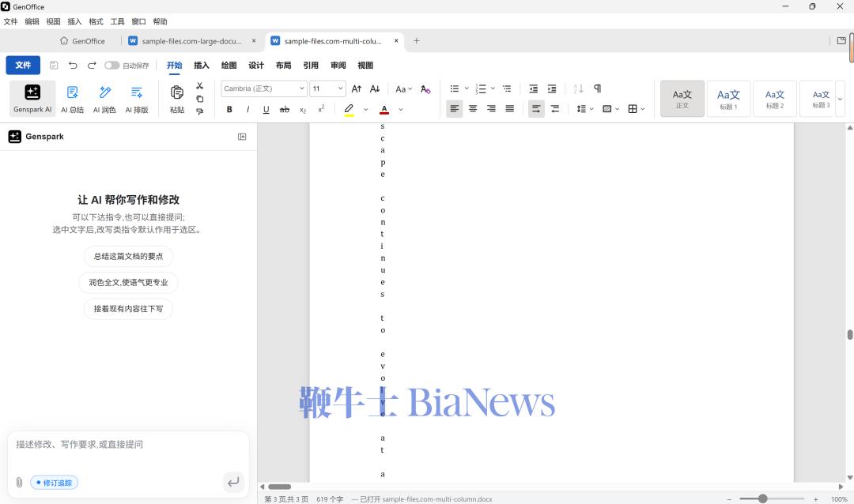Set right-to-left text direction
This screenshot has width=854, height=504.
click(x=555, y=109)
